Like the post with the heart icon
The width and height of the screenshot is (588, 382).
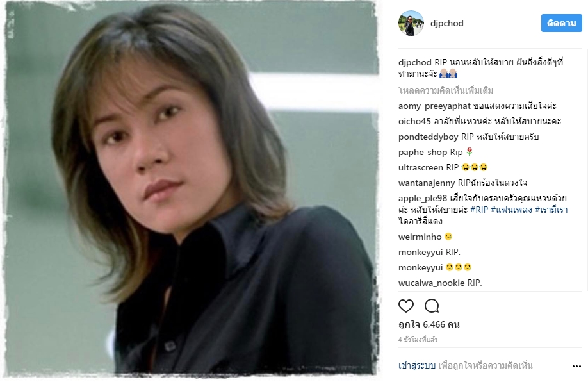[x=405, y=306]
